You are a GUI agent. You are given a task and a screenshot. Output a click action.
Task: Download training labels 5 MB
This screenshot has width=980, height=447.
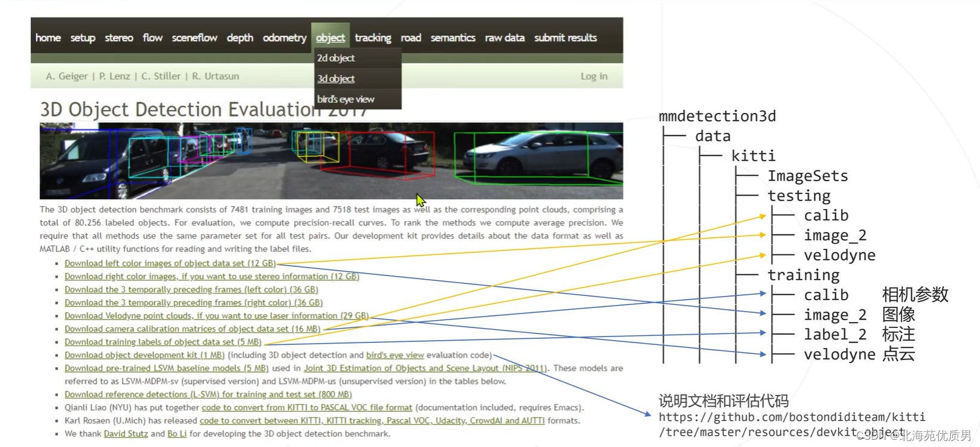163,342
